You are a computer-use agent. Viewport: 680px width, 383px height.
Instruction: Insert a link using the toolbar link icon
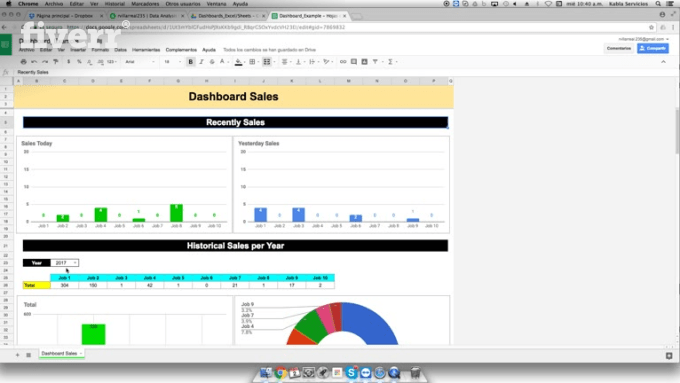tap(343, 62)
